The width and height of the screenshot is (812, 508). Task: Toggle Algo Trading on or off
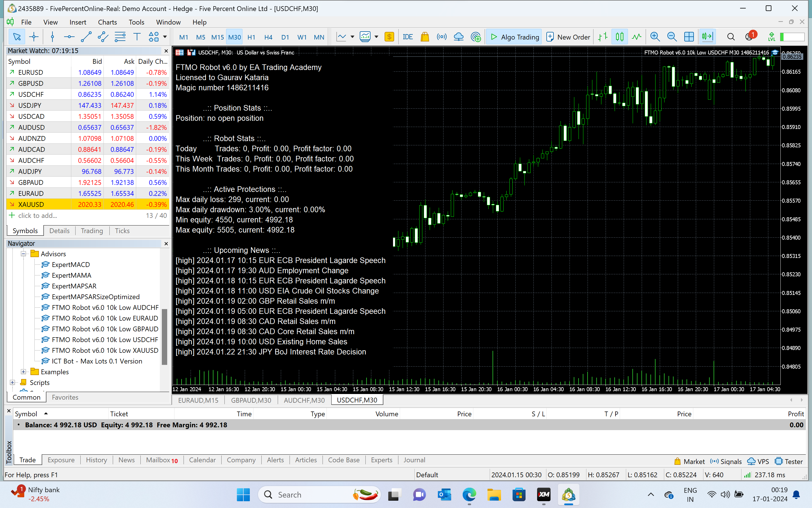click(x=514, y=37)
